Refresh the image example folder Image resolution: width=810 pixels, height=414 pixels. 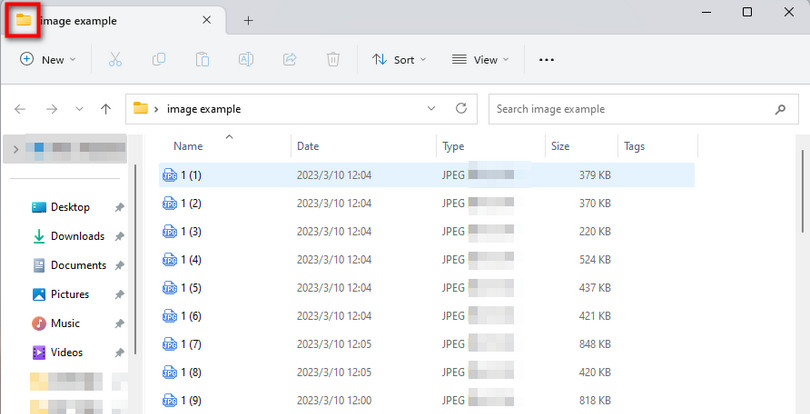tap(460, 109)
